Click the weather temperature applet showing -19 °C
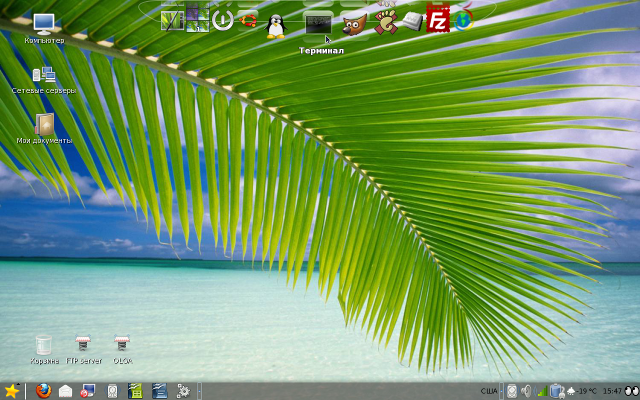 pyautogui.click(x=582, y=391)
